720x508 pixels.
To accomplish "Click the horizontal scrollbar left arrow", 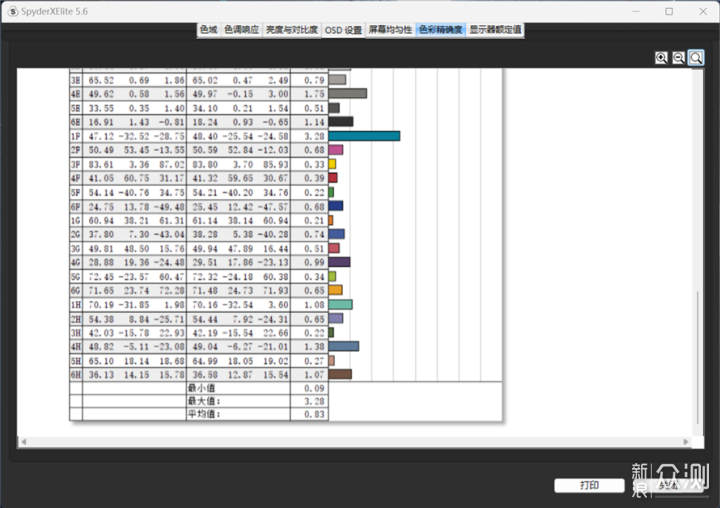I will click(x=23, y=442).
